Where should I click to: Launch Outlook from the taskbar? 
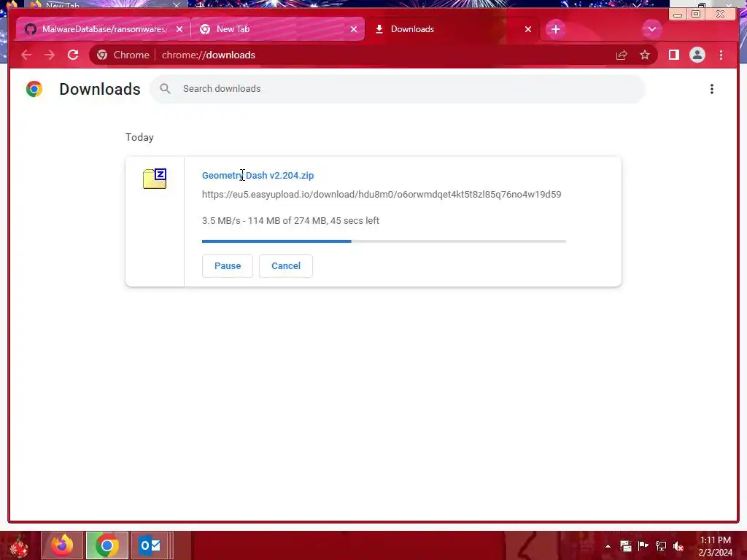[x=150, y=545]
